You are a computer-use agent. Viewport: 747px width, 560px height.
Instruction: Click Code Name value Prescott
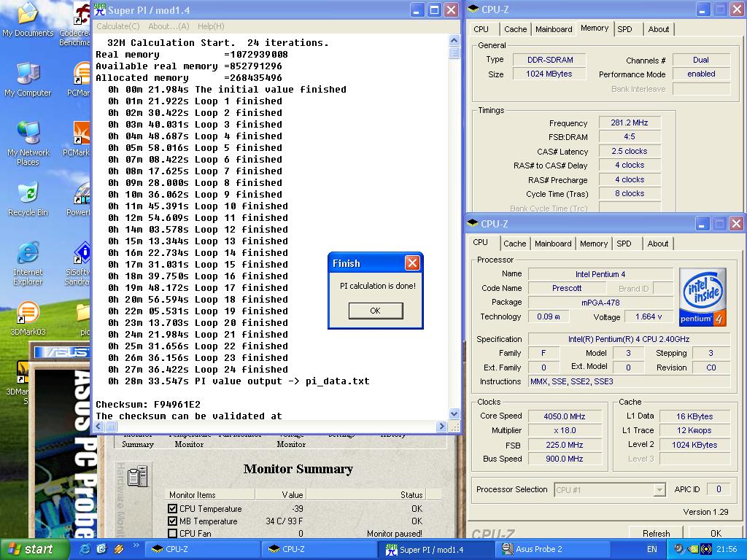click(x=567, y=288)
